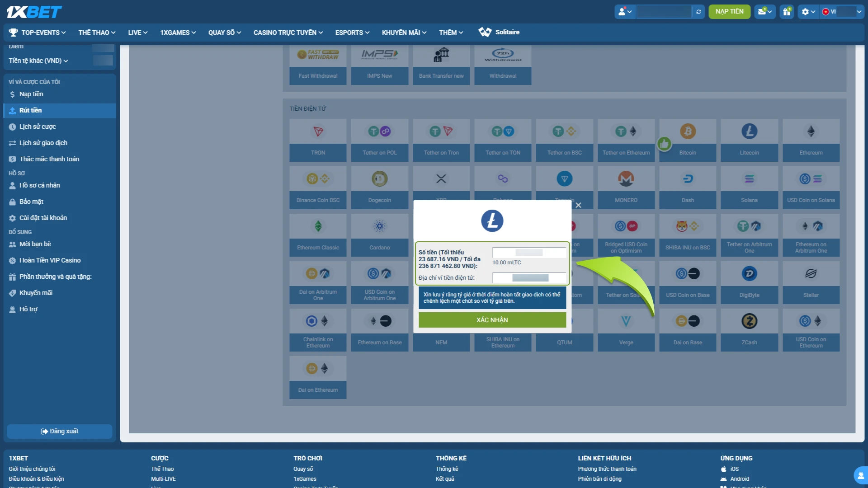
Task: Select the IMPS New method
Action: pyautogui.click(x=380, y=65)
